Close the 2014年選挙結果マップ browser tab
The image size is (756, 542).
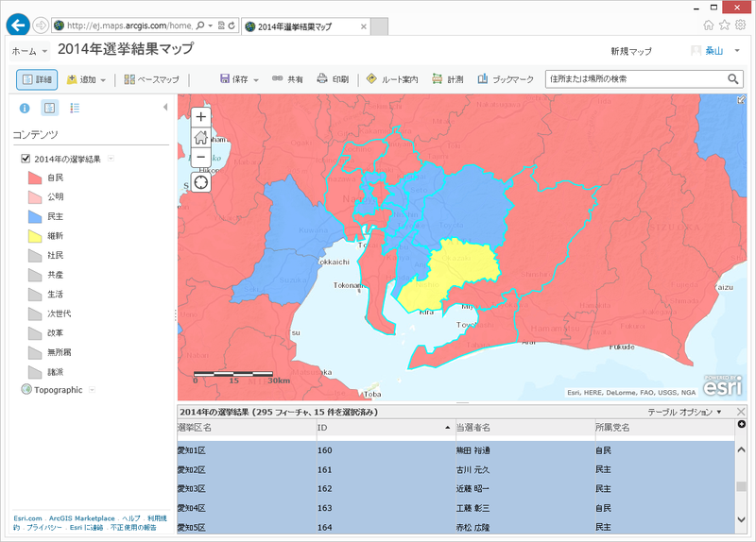(364, 26)
